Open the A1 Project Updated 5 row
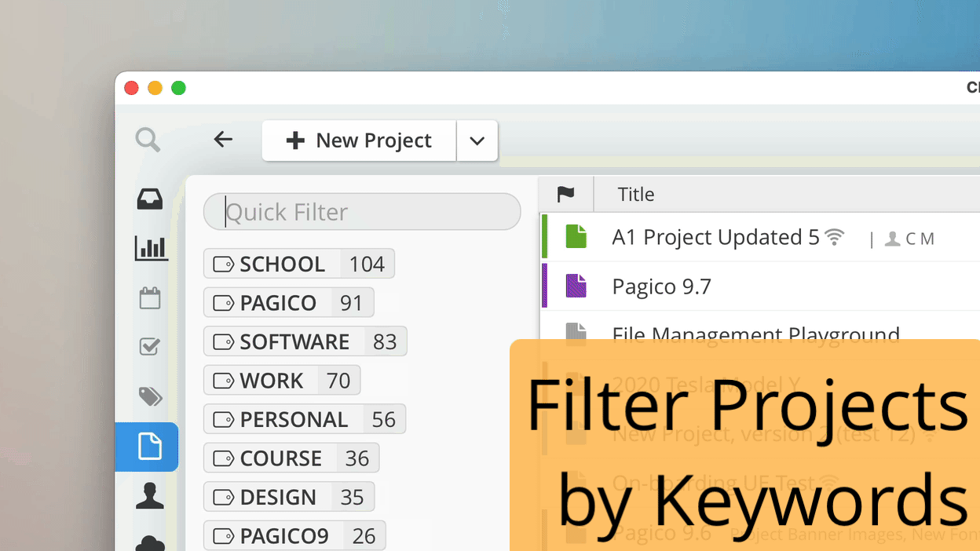The height and width of the screenshot is (551, 980). (759, 237)
